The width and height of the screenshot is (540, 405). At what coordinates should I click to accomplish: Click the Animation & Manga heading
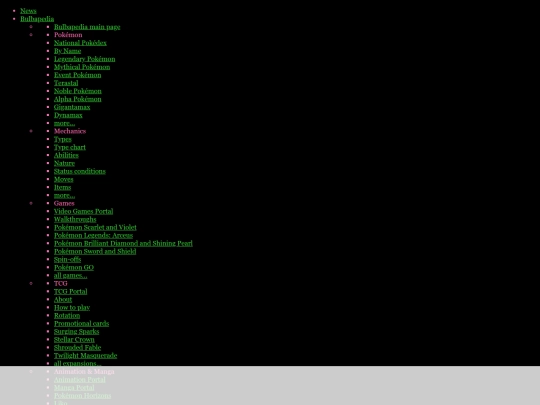tap(84, 372)
